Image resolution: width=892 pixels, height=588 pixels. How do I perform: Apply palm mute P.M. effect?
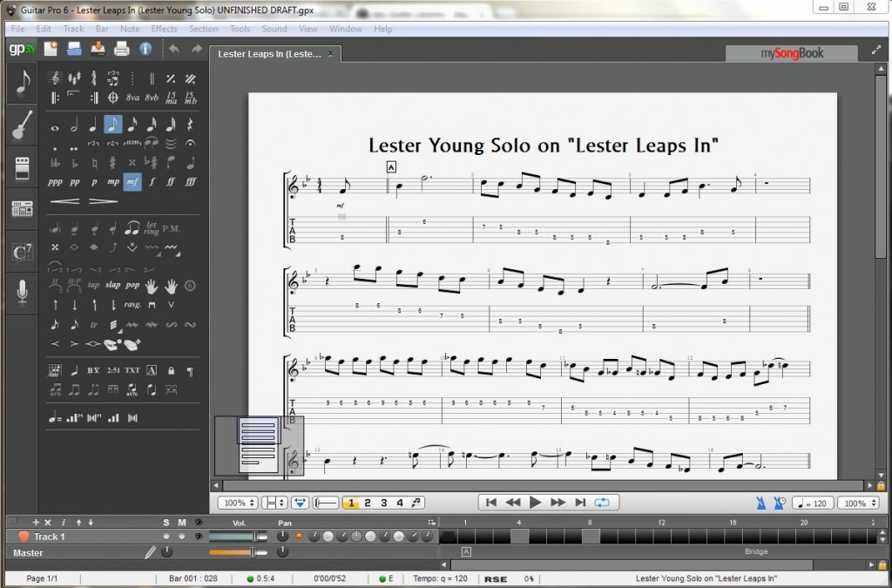(172, 228)
